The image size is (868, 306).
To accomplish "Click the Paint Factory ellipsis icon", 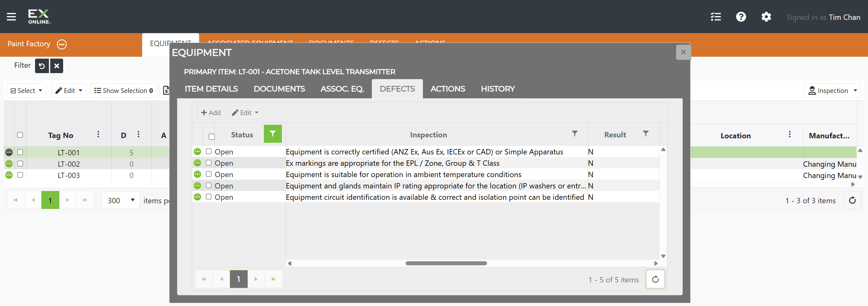I will click(x=62, y=44).
